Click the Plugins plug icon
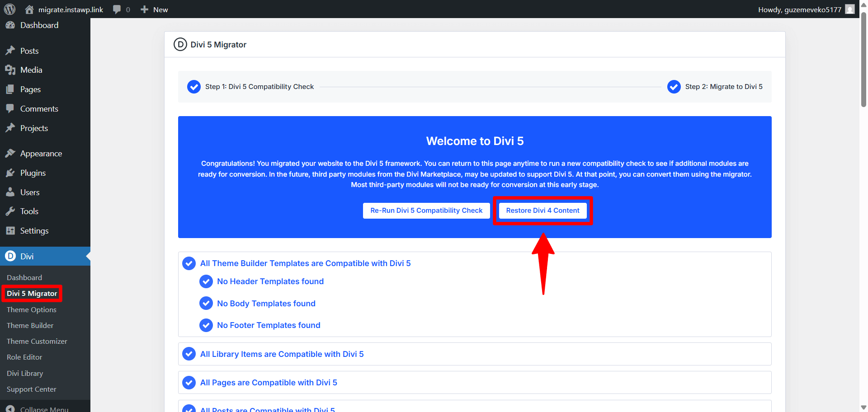The height and width of the screenshot is (412, 868). 10,173
